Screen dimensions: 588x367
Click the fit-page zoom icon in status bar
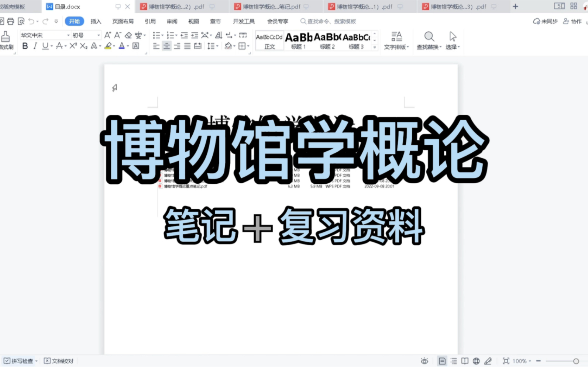(506, 361)
